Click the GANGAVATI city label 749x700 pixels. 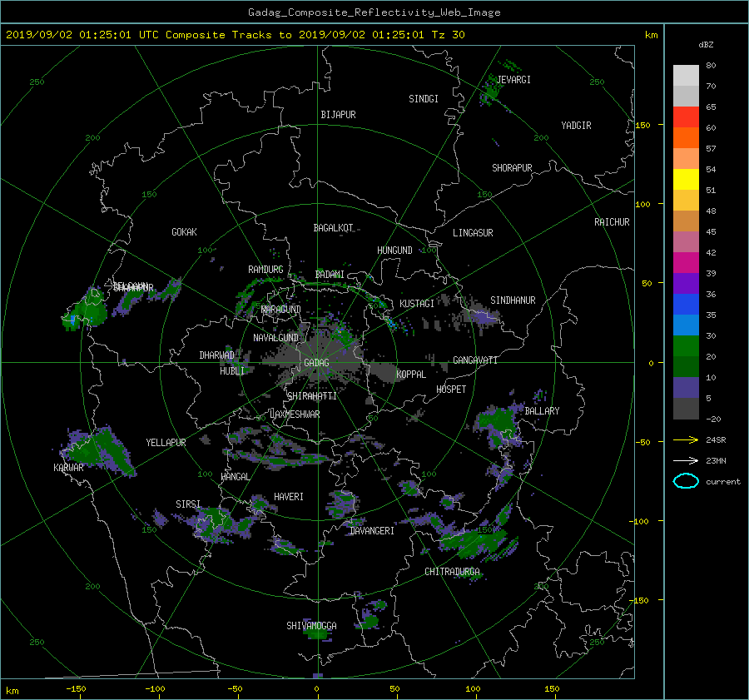click(x=475, y=360)
